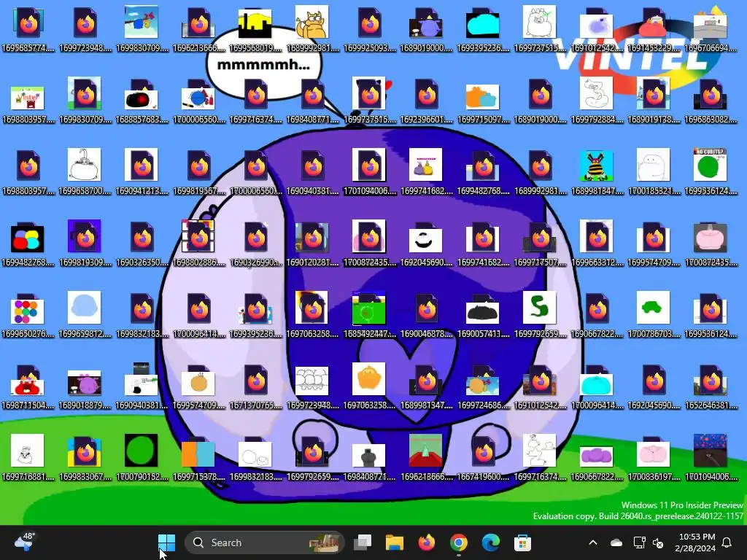Select round creature sketch file 1699658700
Viewport: 747px width, 560px height.
[x=85, y=171]
